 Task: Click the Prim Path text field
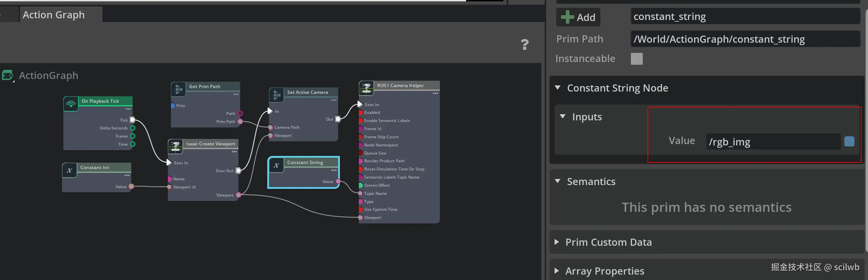[x=745, y=39]
